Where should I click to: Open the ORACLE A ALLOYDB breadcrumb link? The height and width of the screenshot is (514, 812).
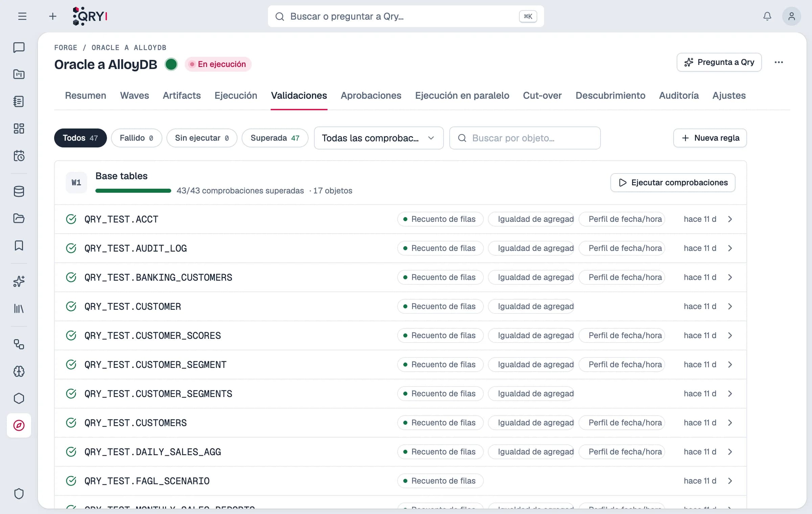[x=129, y=48]
